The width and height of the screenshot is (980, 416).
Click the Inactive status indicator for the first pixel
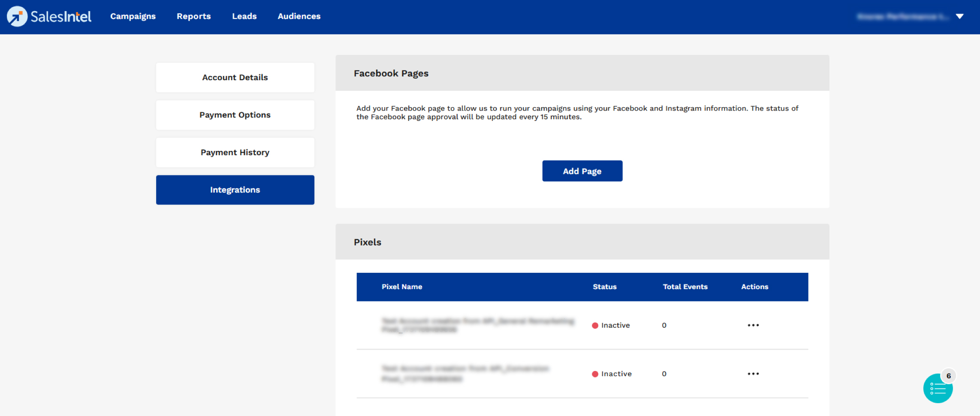tap(595, 325)
